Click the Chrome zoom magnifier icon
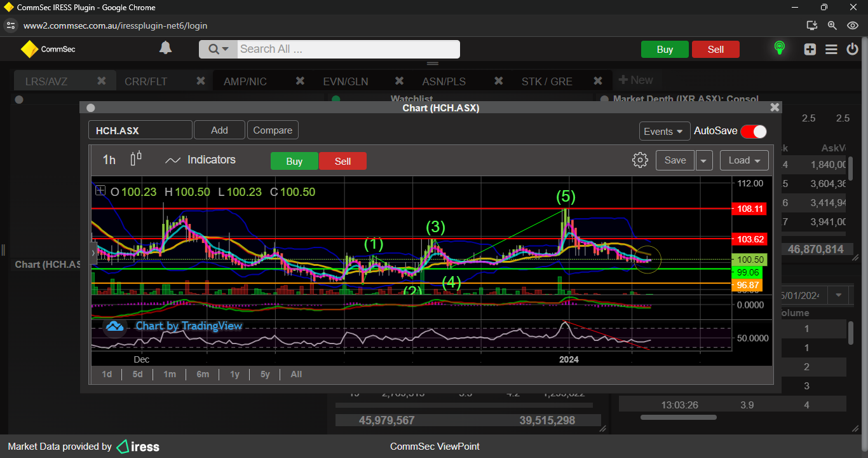Viewport: 868px width, 458px height. tap(832, 25)
